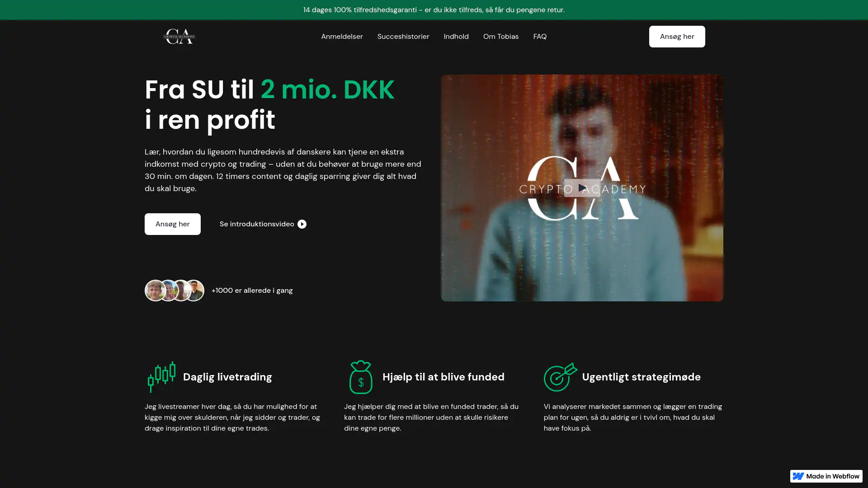Open the FAQ menu link

[539, 37]
